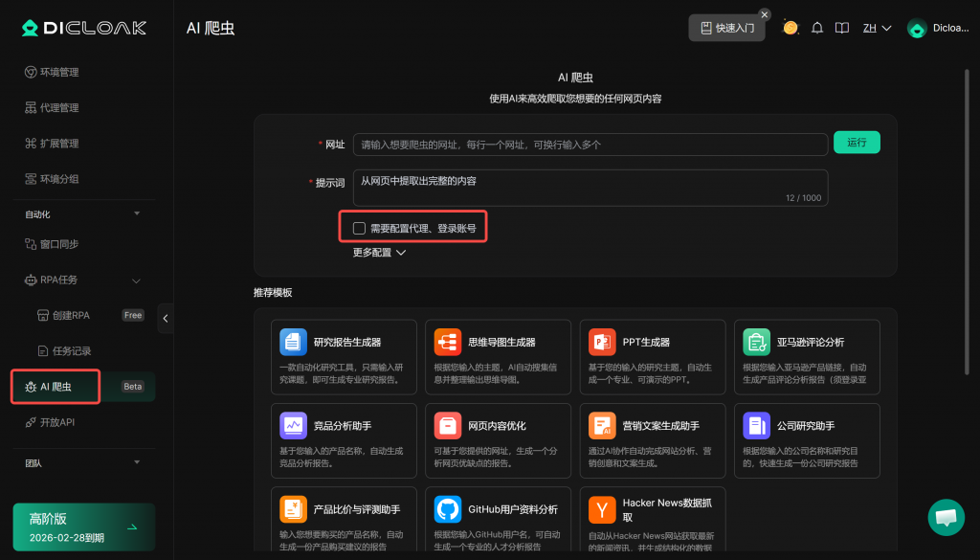Image resolution: width=980 pixels, height=560 pixels.
Task: Close the 快速入门 popup
Action: [x=764, y=14]
